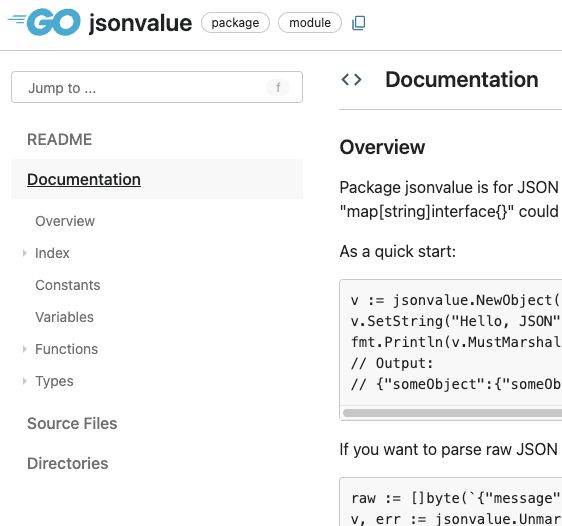Select the Documentation sidebar item
This screenshot has height=526, width=562.
point(84,179)
